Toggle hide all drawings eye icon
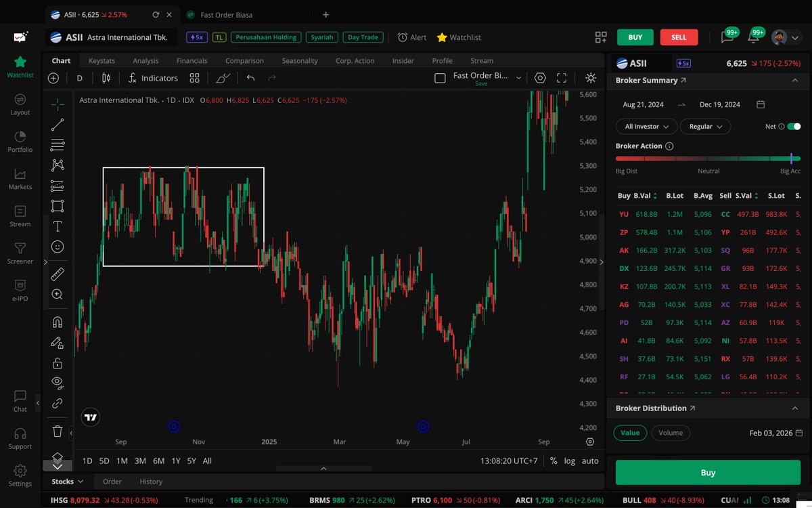Image resolution: width=812 pixels, height=508 pixels. 58,383
